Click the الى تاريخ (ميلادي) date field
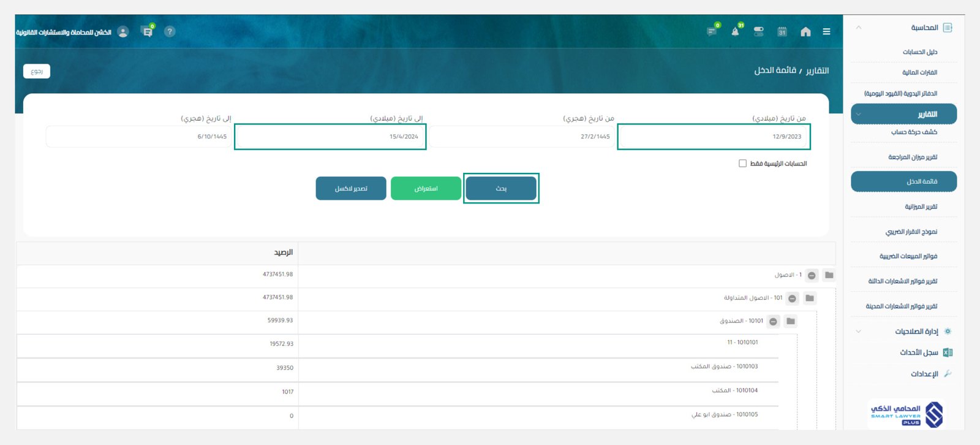The image size is (980, 445). [x=330, y=137]
